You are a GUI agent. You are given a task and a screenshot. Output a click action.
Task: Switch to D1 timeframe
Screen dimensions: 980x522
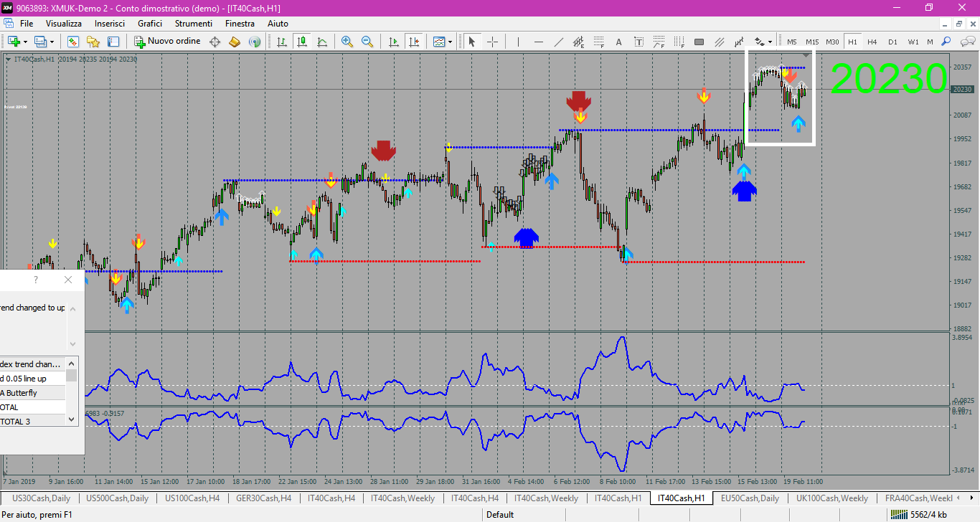pyautogui.click(x=892, y=42)
